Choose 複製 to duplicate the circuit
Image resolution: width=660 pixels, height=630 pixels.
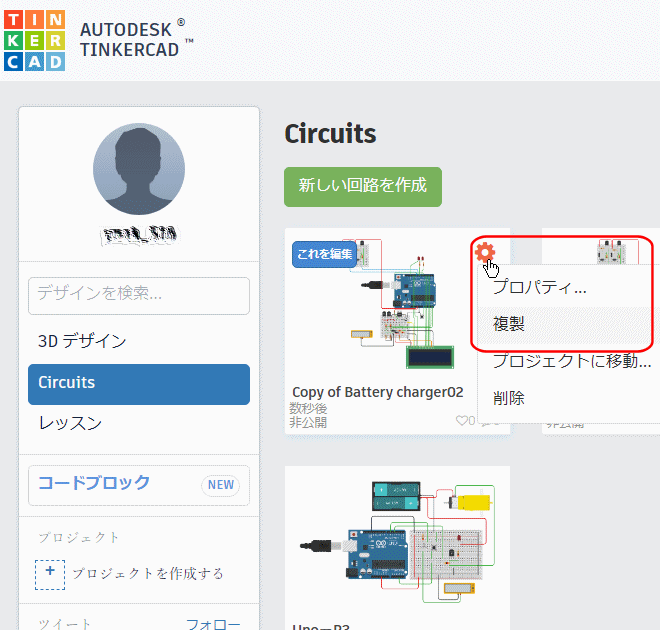pos(509,324)
